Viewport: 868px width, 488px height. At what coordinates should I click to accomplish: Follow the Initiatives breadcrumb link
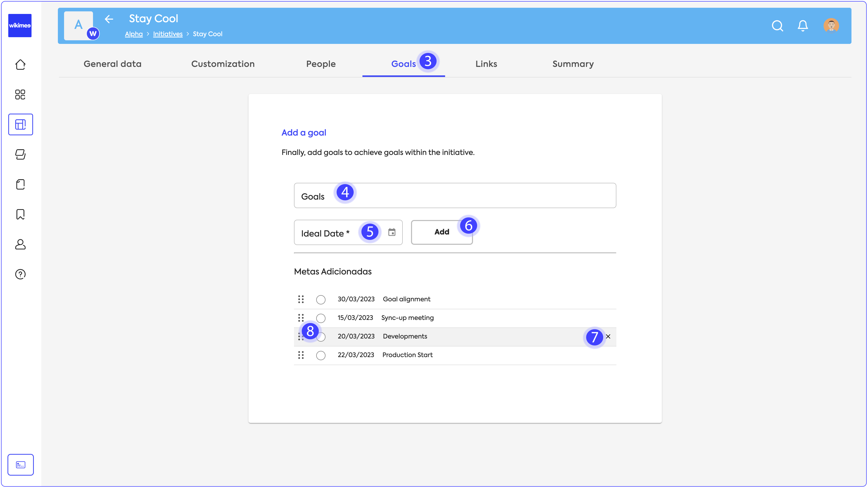point(167,34)
